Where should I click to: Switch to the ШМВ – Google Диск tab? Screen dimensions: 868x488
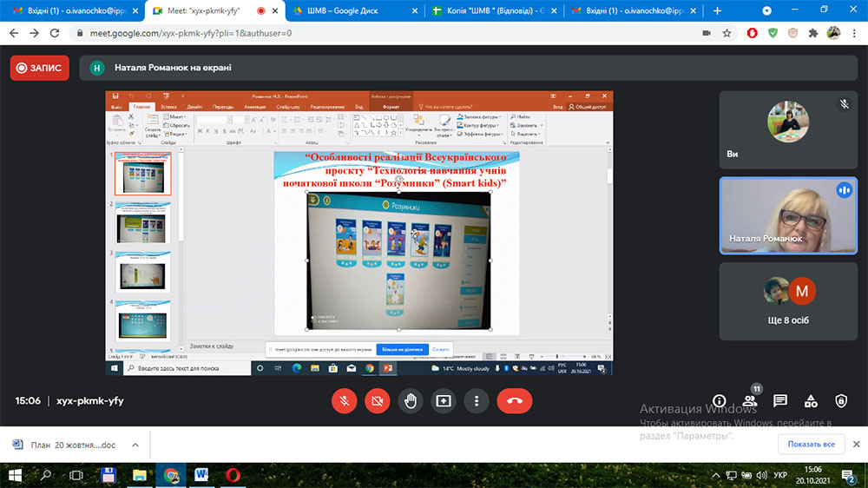pos(354,10)
